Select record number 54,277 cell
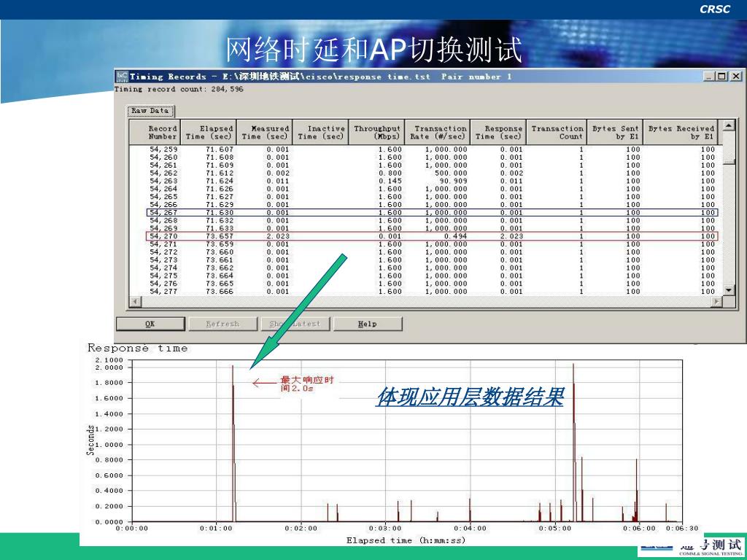The image size is (747, 560). (x=163, y=292)
